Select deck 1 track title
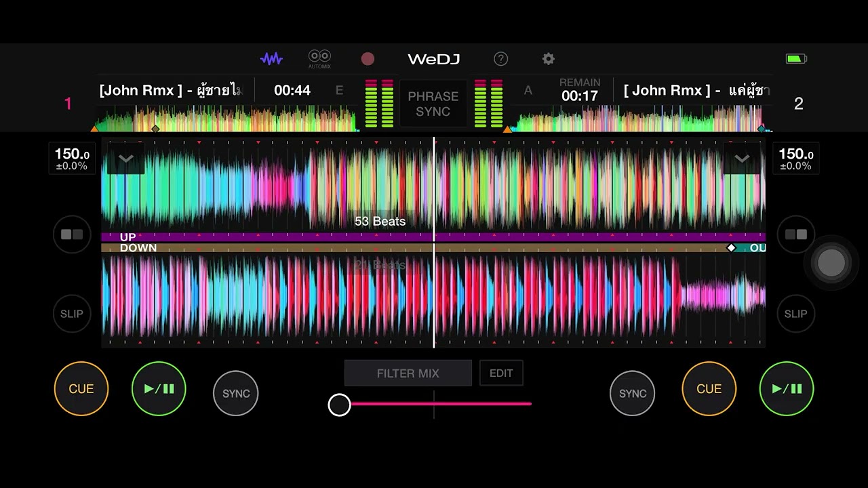The image size is (868, 488). click(x=170, y=91)
